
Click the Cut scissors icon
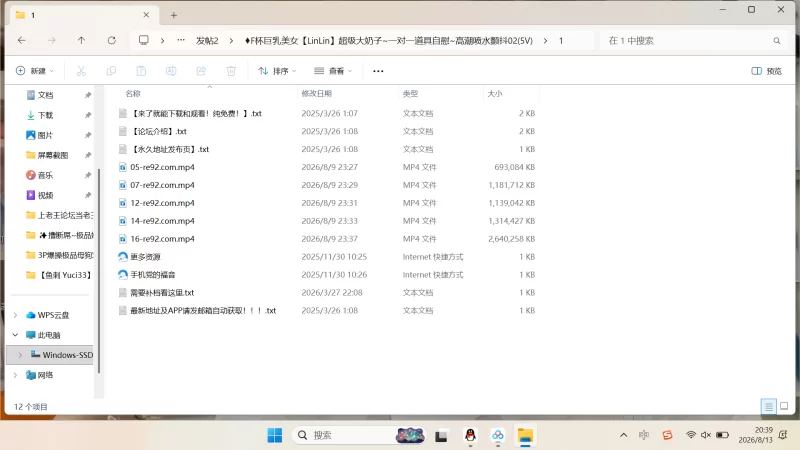[81, 71]
